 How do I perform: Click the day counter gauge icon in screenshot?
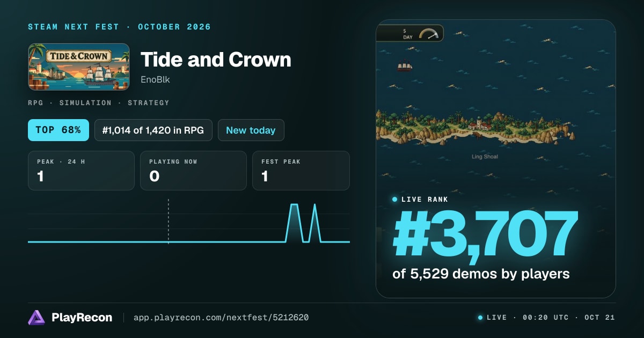(x=429, y=33)
